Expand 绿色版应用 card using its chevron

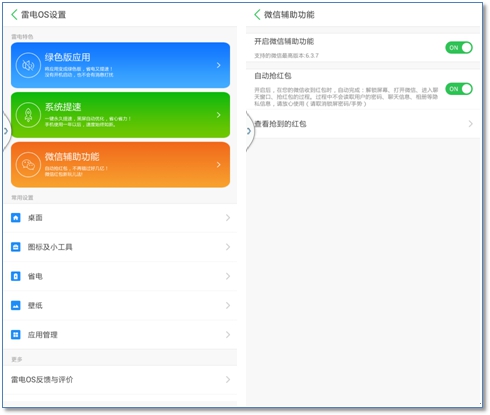click(x=219, y=65)
